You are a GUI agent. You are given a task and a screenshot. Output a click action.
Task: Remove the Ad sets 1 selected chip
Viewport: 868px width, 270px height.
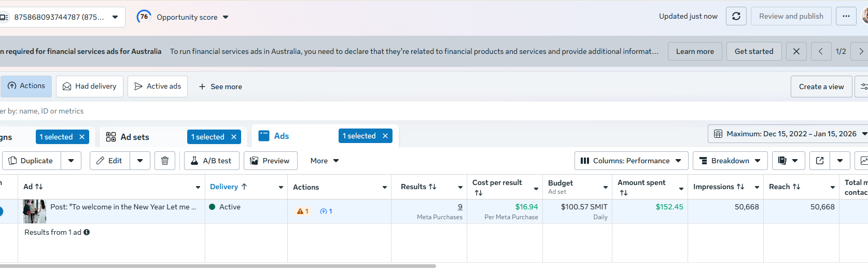(x=234, y=137)
